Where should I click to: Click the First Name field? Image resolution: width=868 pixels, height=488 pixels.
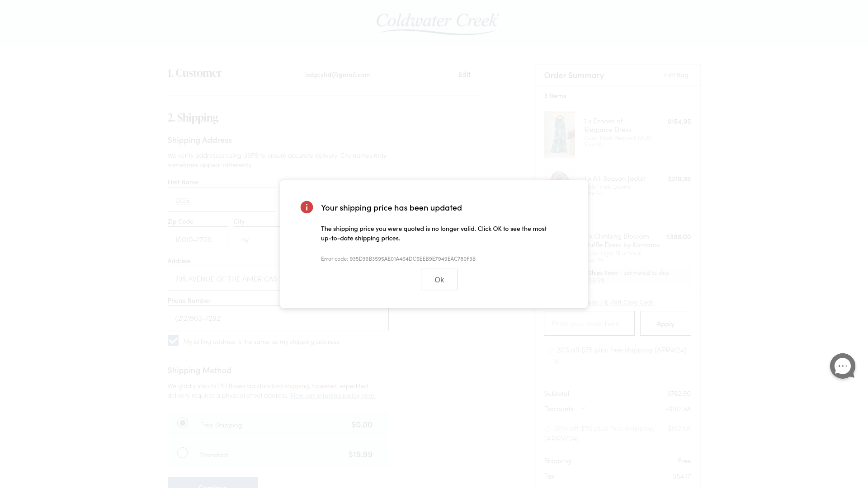221,200
